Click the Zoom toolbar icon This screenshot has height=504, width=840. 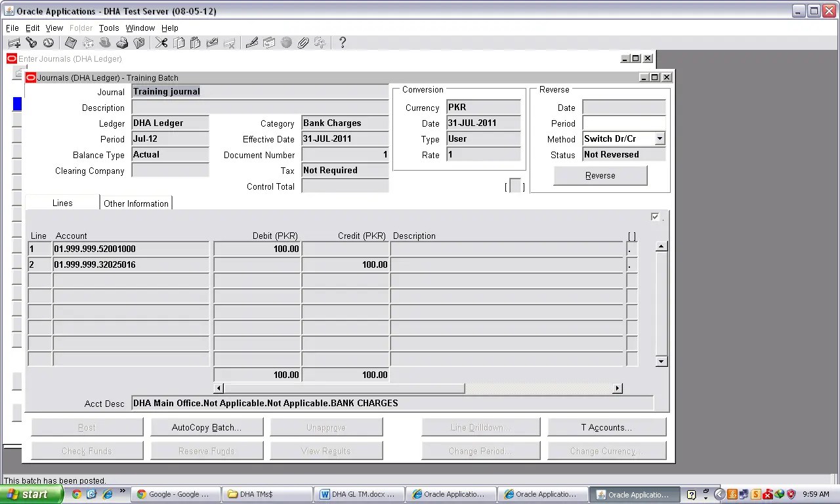(x=268, y=43)
